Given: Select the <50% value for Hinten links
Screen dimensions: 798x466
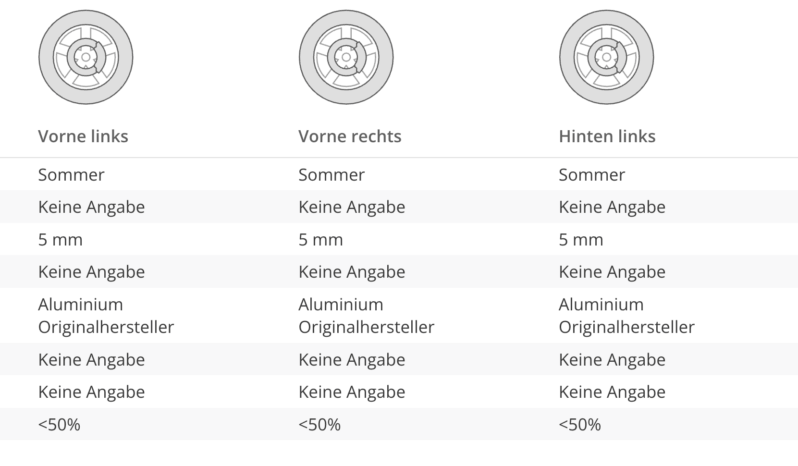Looking at the screenshot, I should 579,424.
